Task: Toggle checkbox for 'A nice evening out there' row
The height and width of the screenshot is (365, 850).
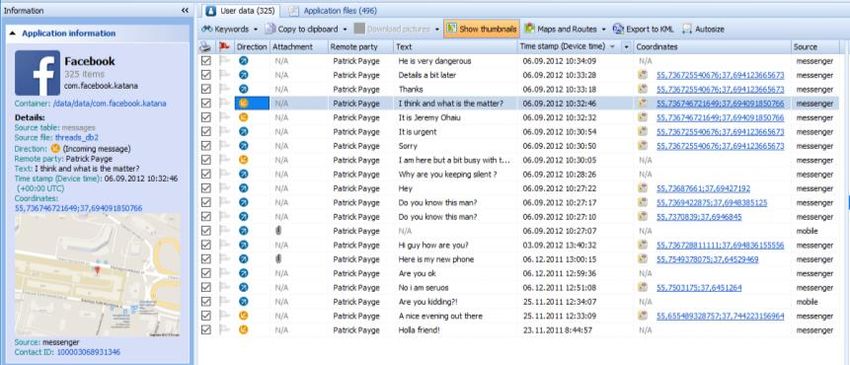Action: [x=205, y=316]
